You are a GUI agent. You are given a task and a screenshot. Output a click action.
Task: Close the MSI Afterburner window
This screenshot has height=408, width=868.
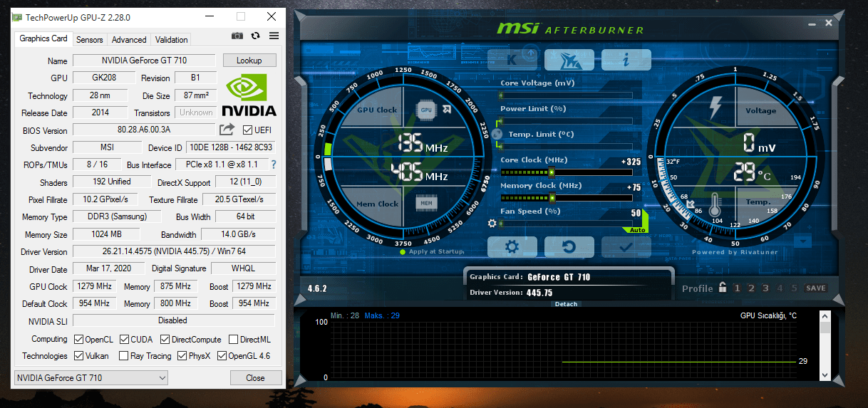(829, 23)
